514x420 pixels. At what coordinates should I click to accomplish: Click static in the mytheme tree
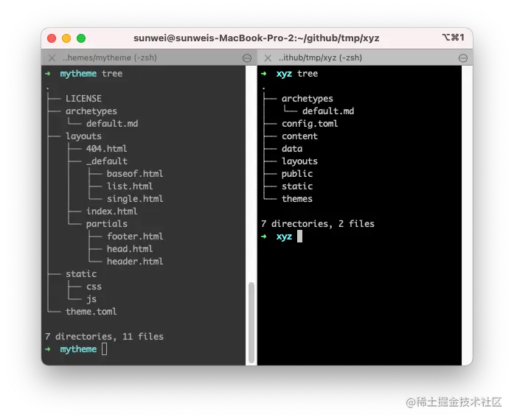[81, 274]
